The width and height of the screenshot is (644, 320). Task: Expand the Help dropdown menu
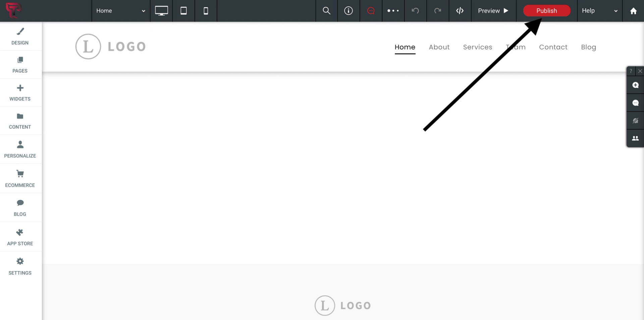[x=600, y=11]
